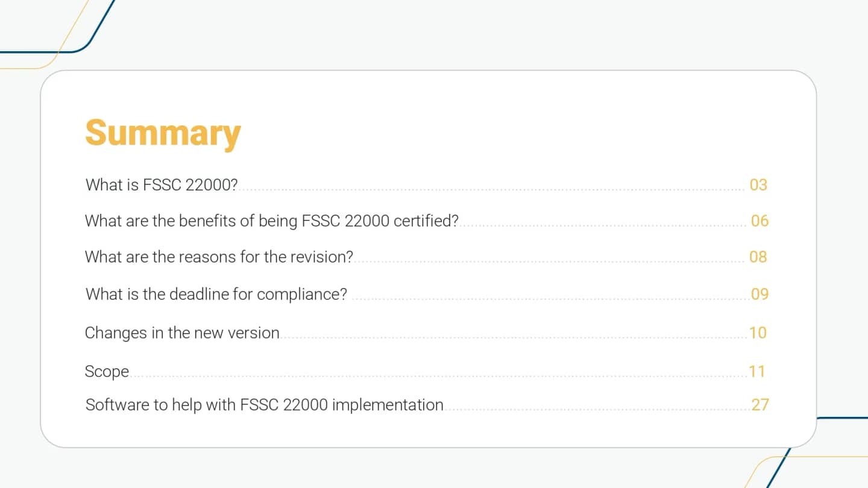This screenshot has width=868, height=488.
Task: Open the 'What is FSSC 22000?' entry
Action: click(x=162, y=184)
